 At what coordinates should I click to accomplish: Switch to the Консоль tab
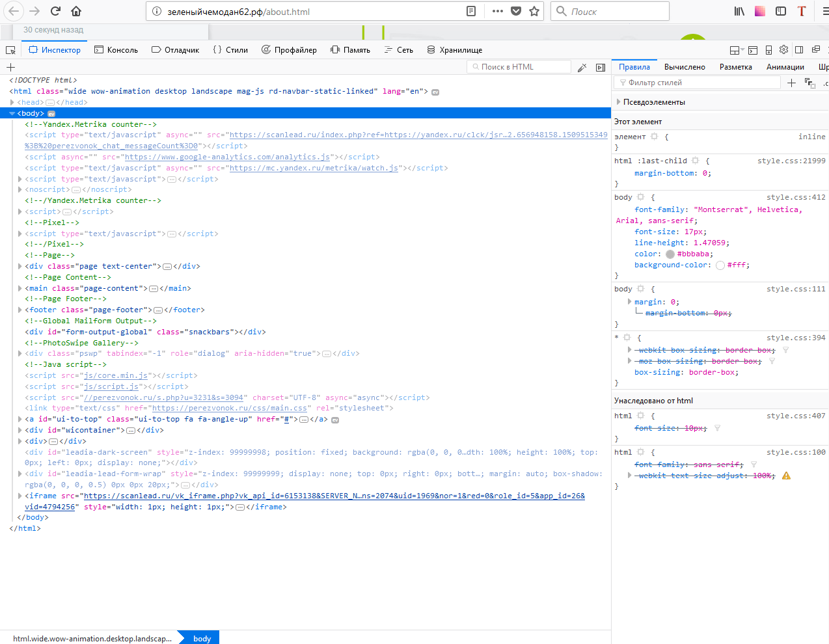pyautogui.click(x=116, y=50)
